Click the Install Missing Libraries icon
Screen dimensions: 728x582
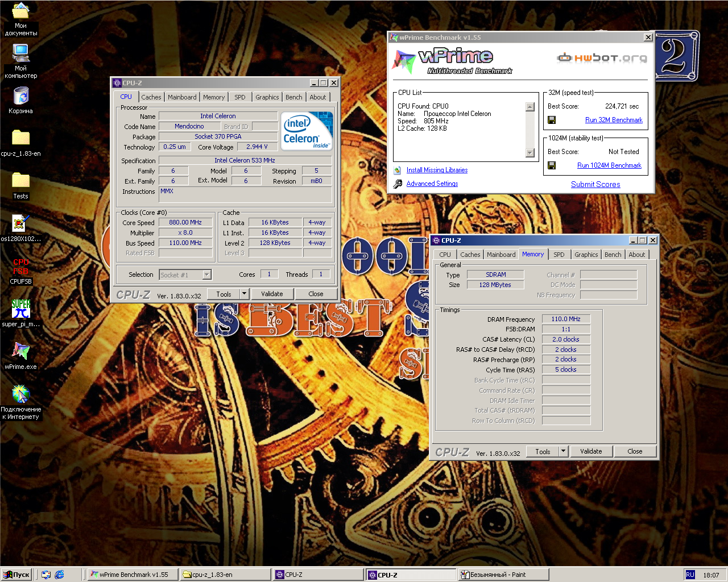[398, 170]
